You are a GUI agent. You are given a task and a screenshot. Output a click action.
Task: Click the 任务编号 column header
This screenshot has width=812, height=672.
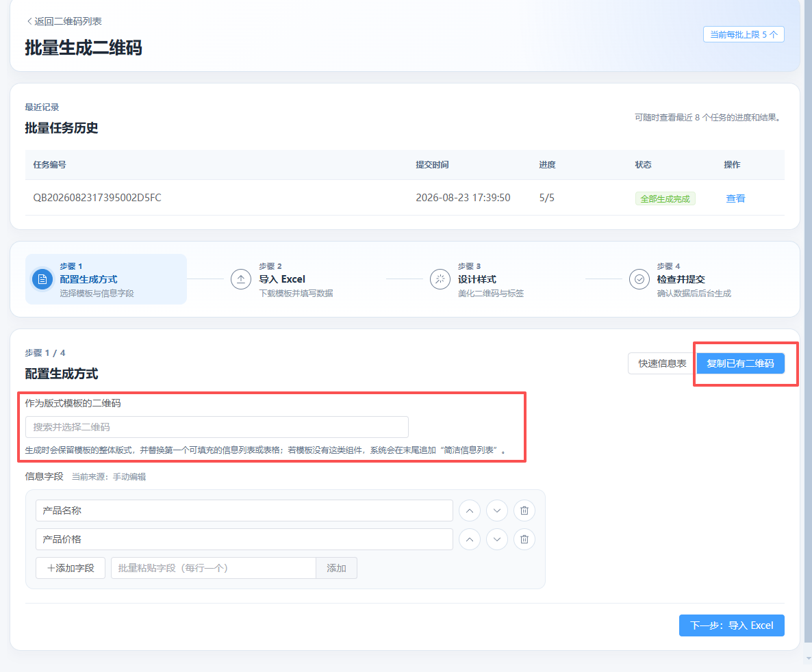coord(50,165)
